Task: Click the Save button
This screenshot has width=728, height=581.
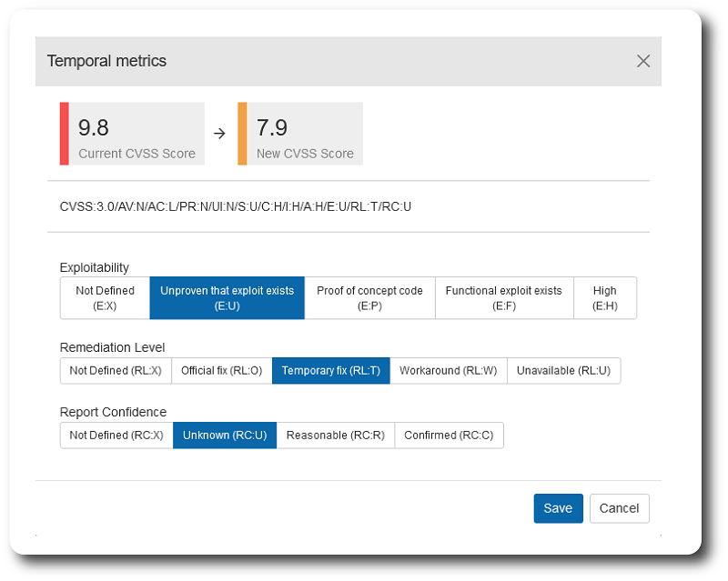Action: pos(558,508)
